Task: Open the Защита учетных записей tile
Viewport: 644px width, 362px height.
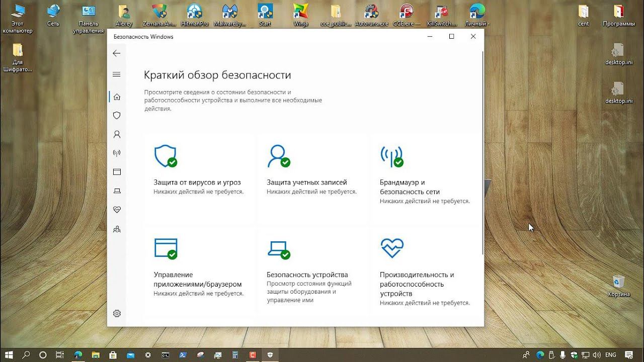Action: point(312,177)
